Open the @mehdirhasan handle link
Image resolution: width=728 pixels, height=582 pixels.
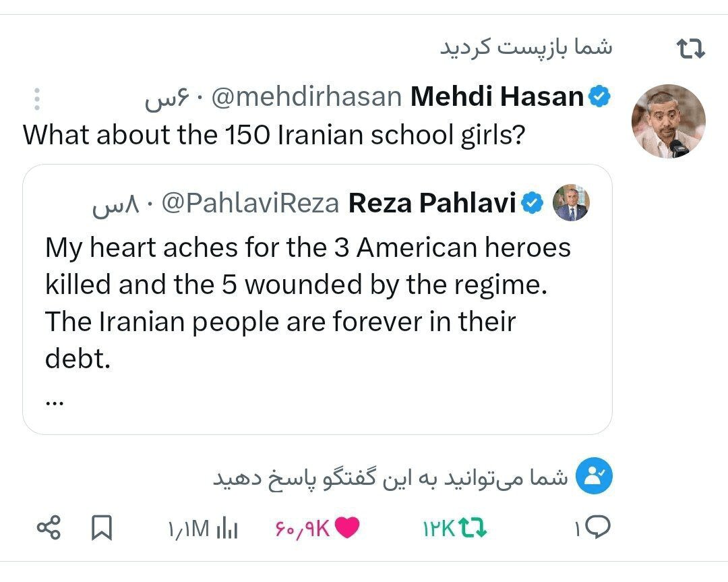[x=307, y=98]
